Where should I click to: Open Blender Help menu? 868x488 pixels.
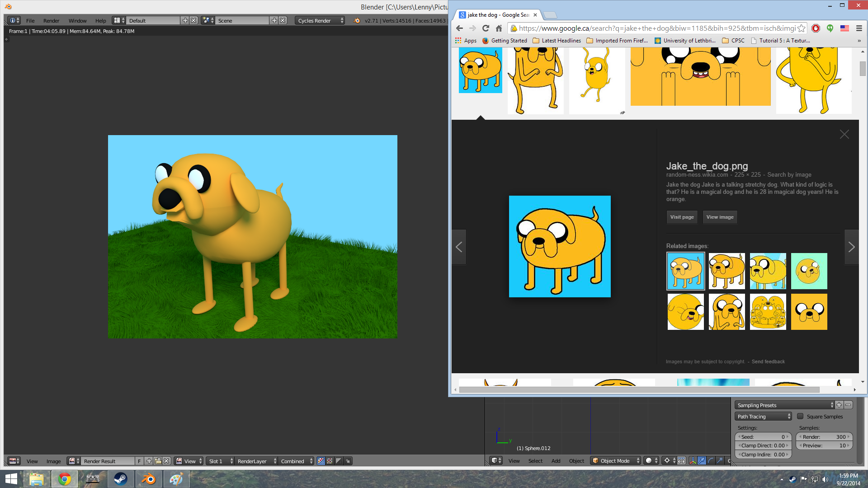[x=100, y=20]
